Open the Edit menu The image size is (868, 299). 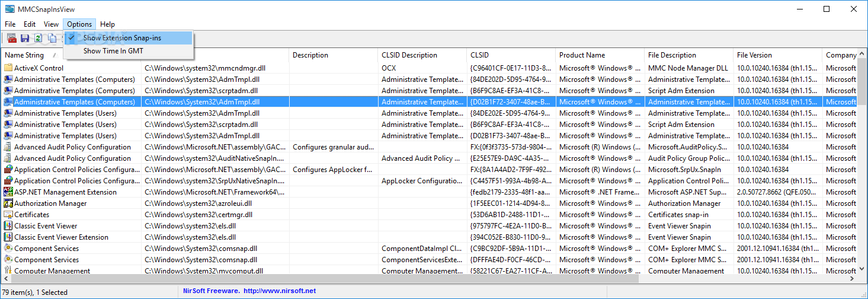point(30,24)
